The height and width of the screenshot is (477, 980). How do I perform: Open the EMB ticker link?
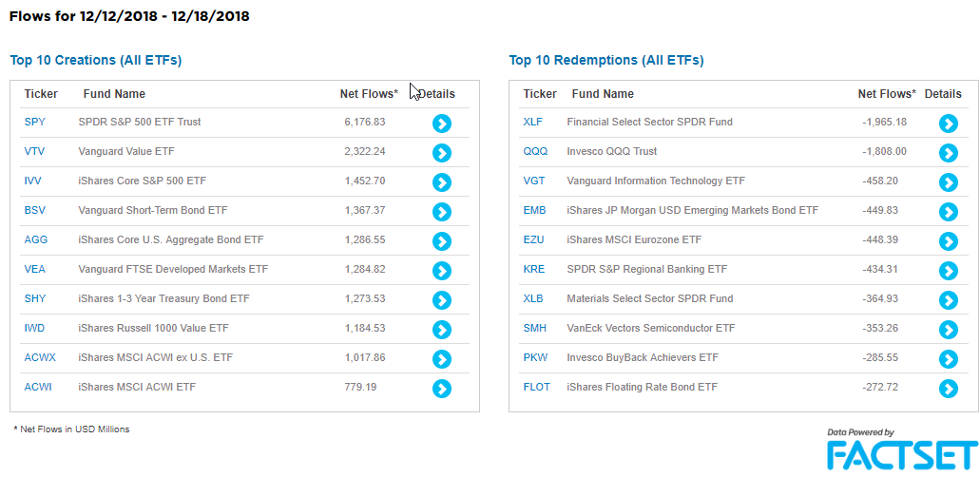pos(534,210)
